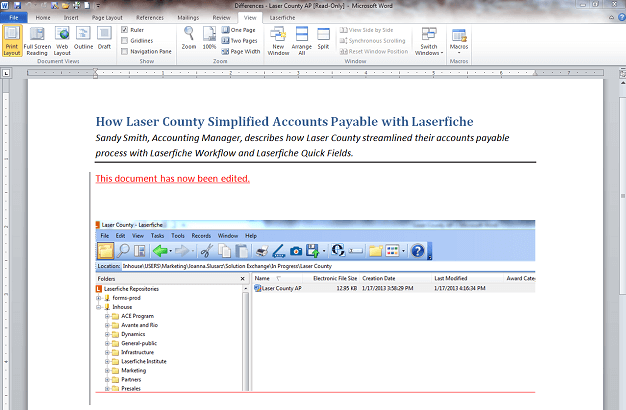Switch to Full Screen Reading view

37,41
